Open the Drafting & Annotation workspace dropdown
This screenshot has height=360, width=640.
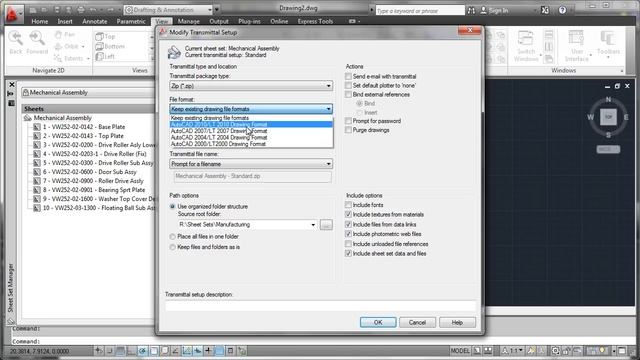(210, 10)
